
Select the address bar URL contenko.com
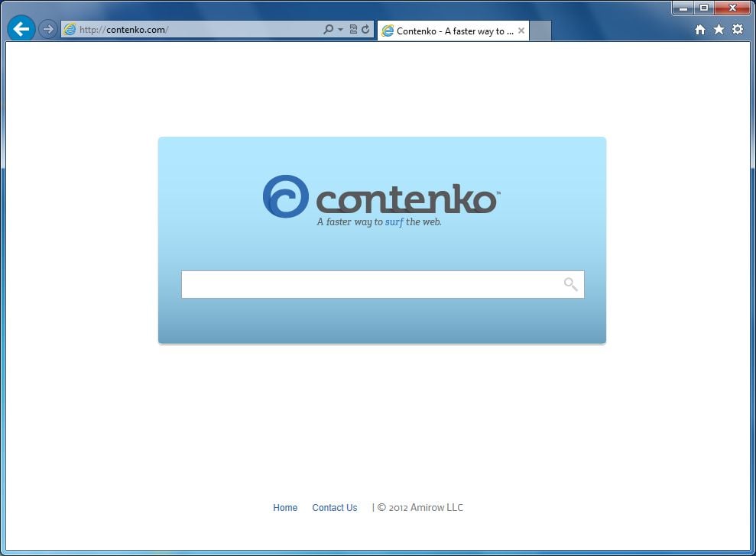[x=123, y=29]
